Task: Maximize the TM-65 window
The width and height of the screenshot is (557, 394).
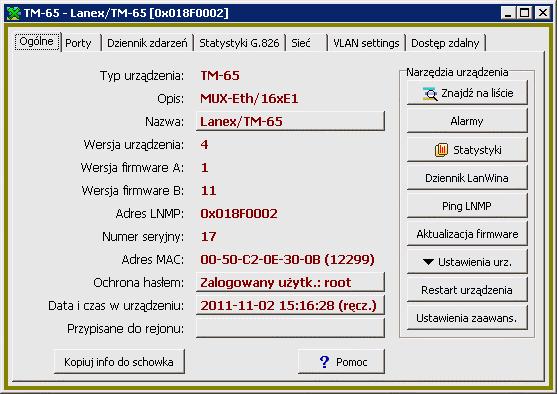Action: pyautogui.click(x=525, y=13)
